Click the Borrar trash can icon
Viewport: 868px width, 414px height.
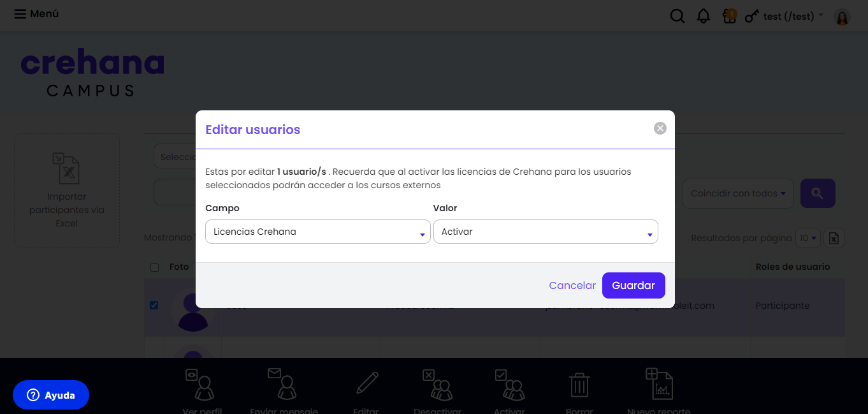(579, 385)
